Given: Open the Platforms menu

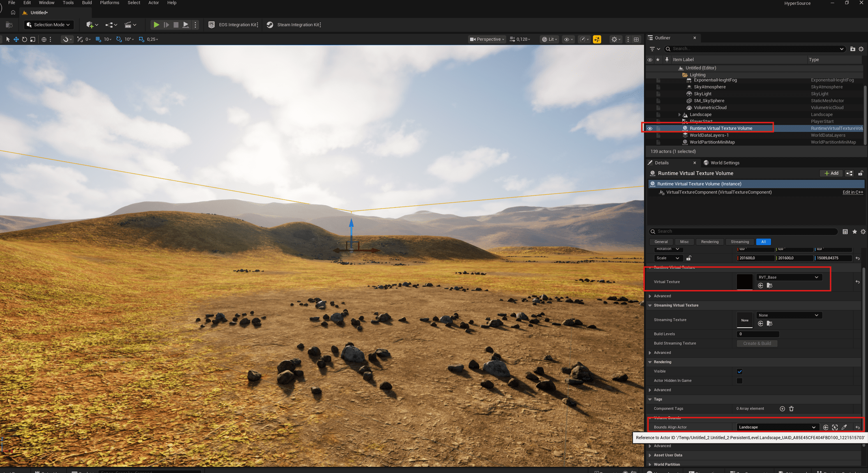Looking at the screenshot, I should pyautogui.click(x=110, y=3).
